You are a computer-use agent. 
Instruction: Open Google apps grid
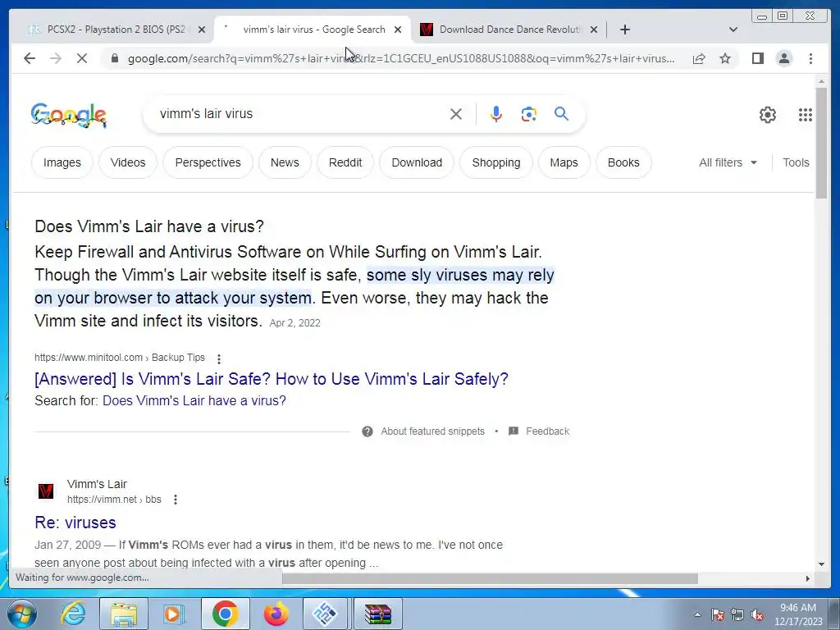(x=806, y=115)
